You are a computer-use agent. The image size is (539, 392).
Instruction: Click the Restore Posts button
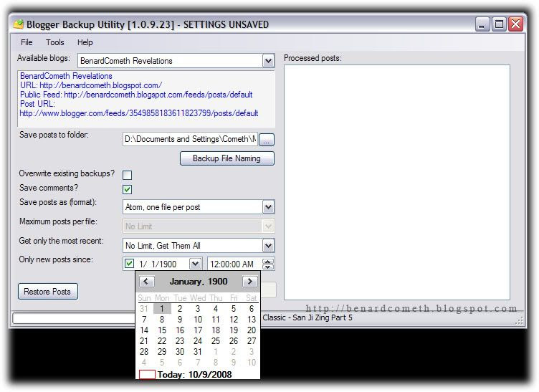point(47,292)
